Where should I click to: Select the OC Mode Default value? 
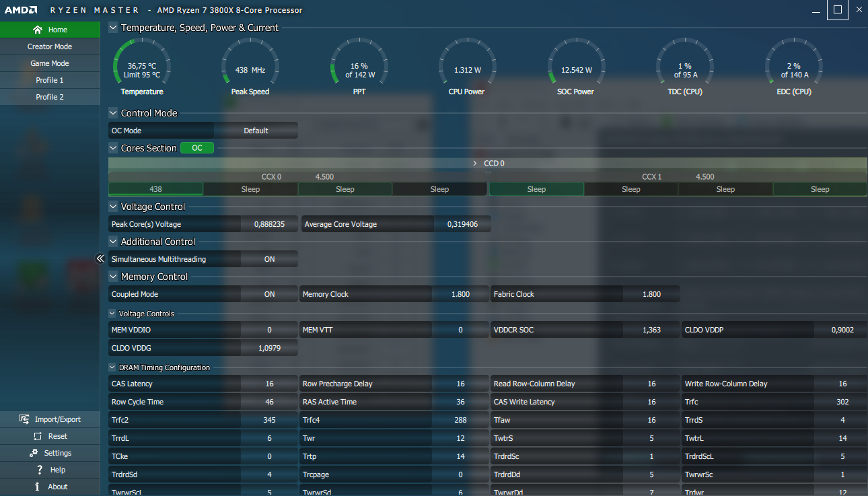pos(256,131)
